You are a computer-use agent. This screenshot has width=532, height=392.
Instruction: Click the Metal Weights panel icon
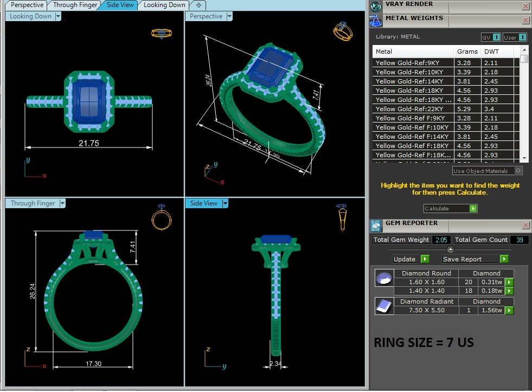coord(376,21)
